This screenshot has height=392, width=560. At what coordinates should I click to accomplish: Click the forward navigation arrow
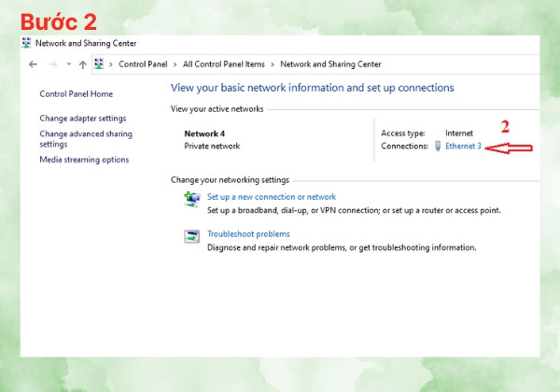pyautogui.click(x=53, y=64)
